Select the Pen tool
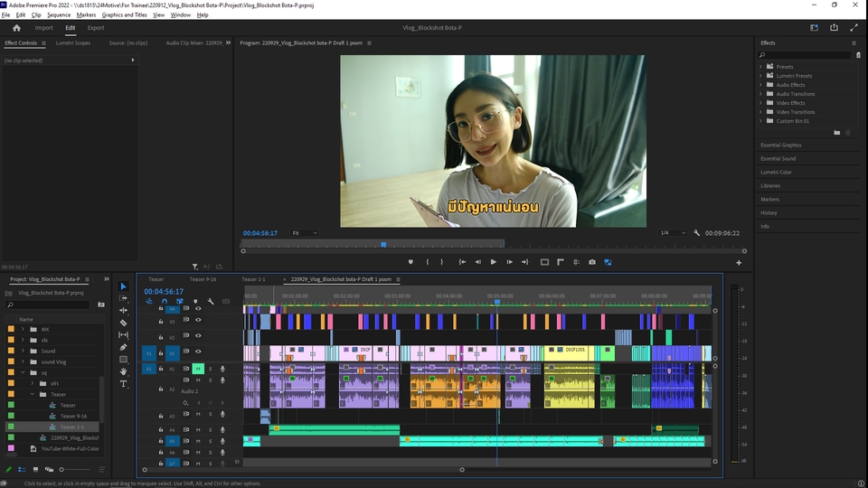 point(124,347)
